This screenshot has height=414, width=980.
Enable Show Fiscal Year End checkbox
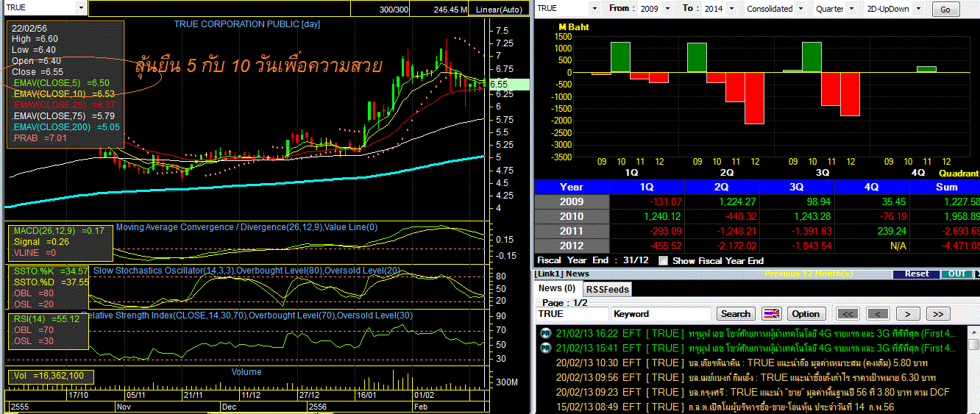click(x=664, y=261)
